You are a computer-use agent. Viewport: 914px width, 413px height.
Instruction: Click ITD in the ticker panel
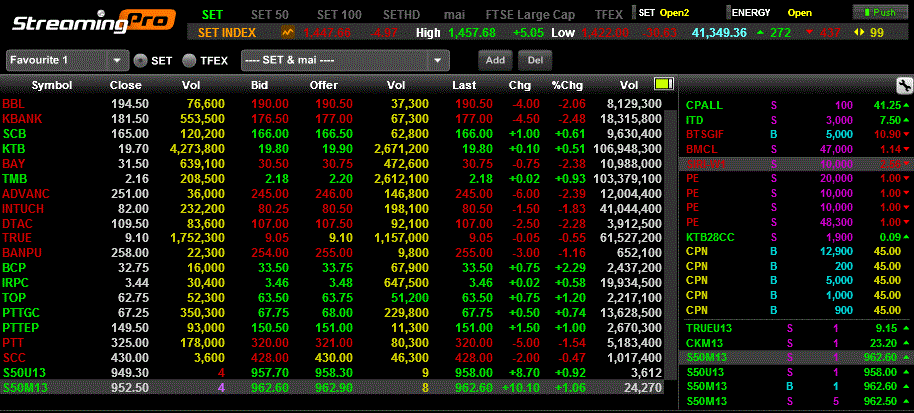coord(695,121)
